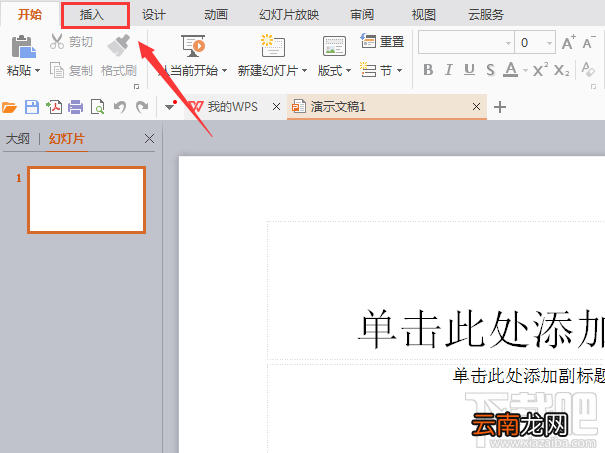Close the 我的WPS tab

pyautogui.click(x=276, y=106)
